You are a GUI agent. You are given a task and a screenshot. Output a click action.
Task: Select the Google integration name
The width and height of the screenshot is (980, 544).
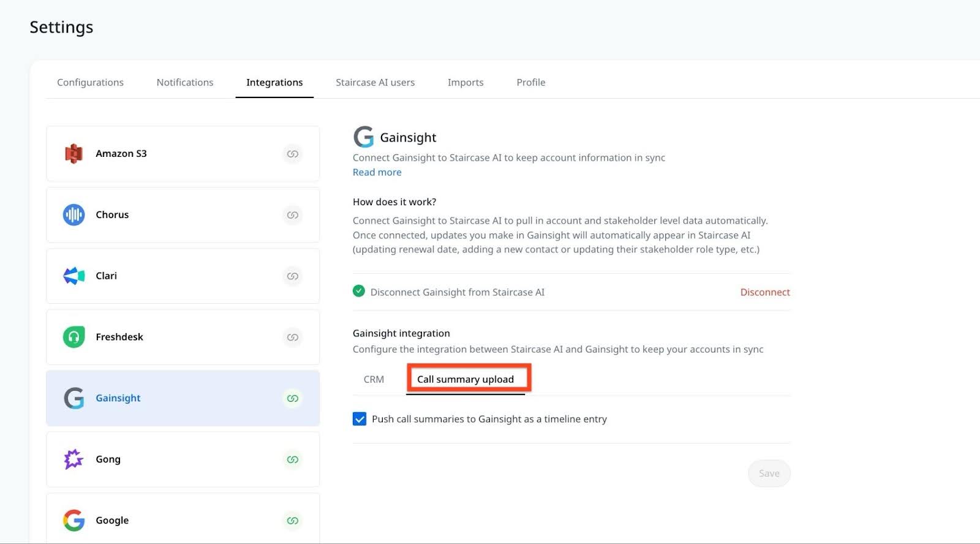point(112,521)
